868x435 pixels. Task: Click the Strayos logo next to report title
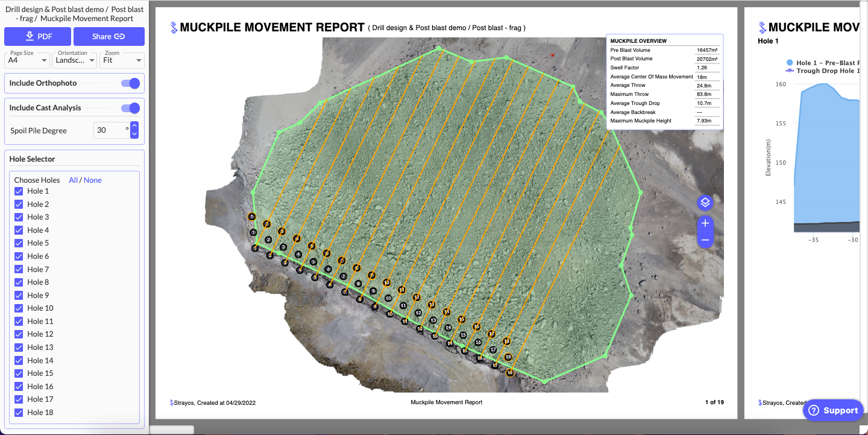click(x=174, y=27)
